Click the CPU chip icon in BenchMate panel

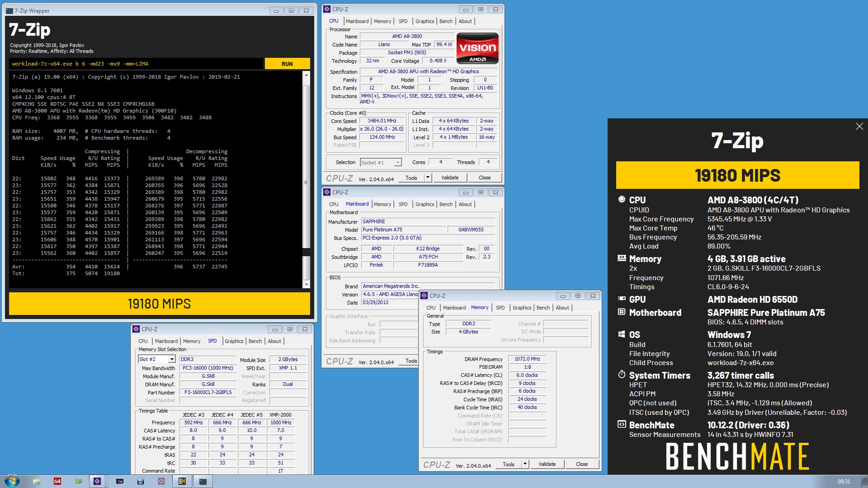(x=622, y=199)
